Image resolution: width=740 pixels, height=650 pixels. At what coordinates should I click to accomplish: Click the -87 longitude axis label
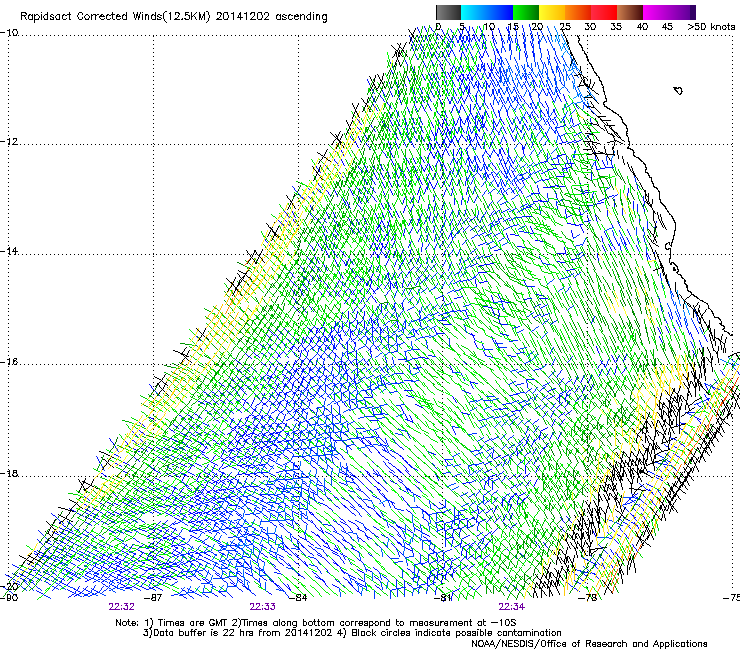click(x=153, y=598)
